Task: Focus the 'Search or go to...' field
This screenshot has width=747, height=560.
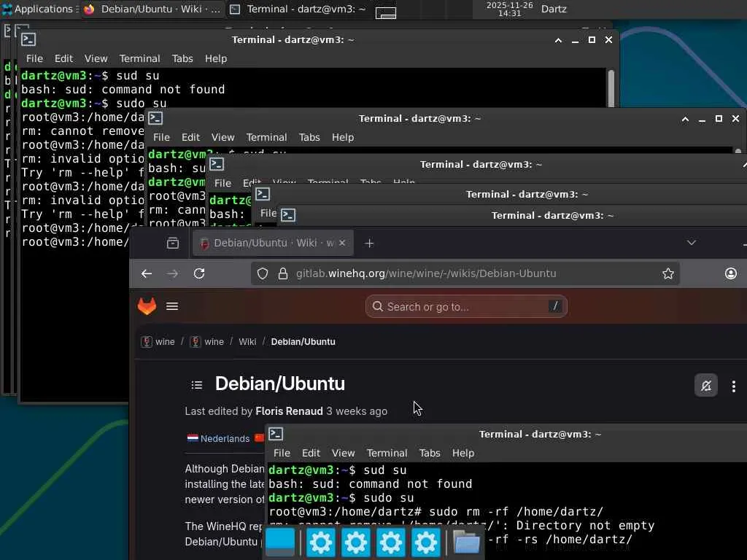Action: [x=466, y=307]
